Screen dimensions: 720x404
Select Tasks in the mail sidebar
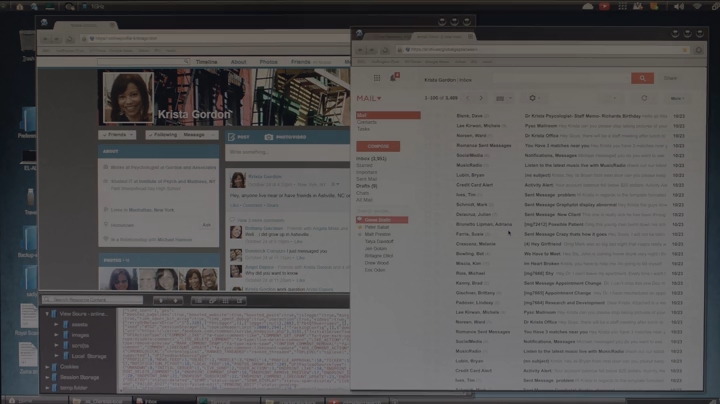coord(363,129)
